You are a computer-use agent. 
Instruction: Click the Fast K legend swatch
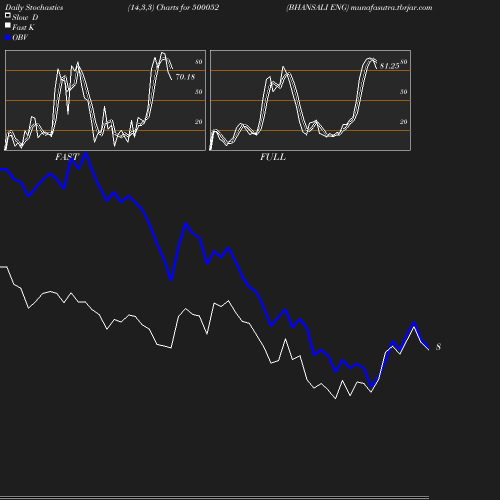click(x=8, y=25)
